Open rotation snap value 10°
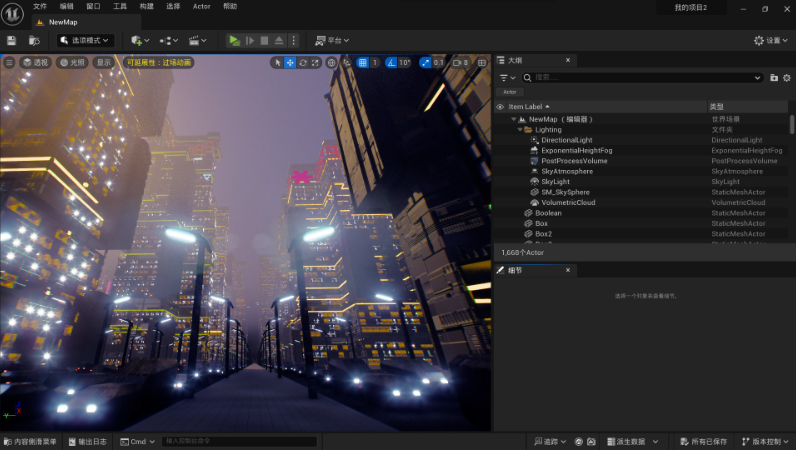Image resolution: width=796 pixels, height=450 pixels. (x=405, y=62)
